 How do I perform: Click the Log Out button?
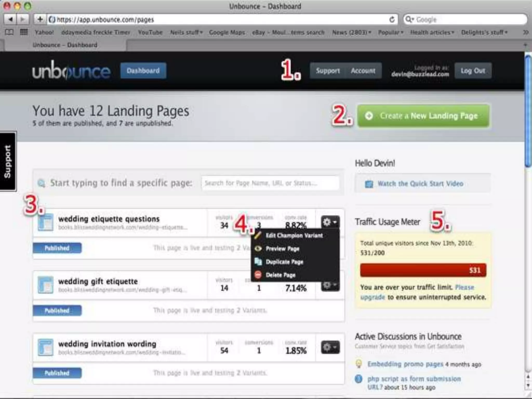[473, 71]
